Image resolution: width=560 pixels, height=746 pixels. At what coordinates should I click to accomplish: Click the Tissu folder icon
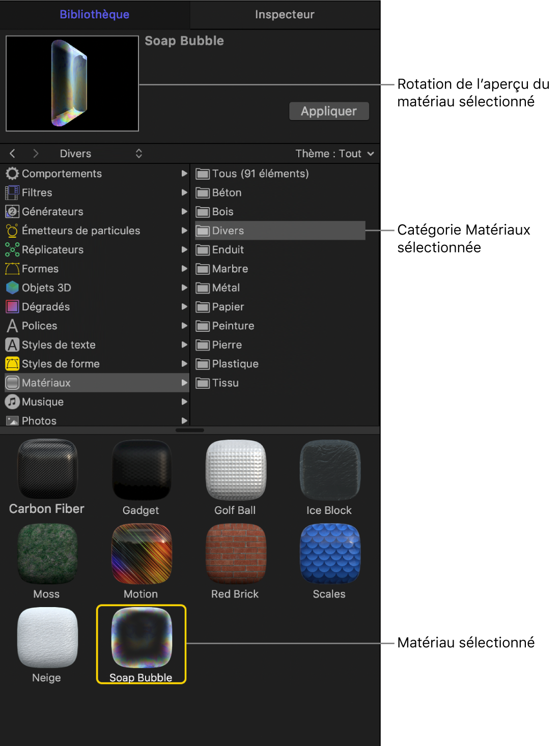pos(203,383)
